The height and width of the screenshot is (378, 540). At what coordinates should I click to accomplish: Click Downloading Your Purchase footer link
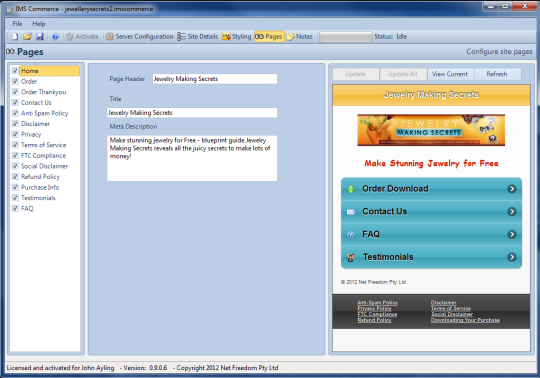point(465,320)
